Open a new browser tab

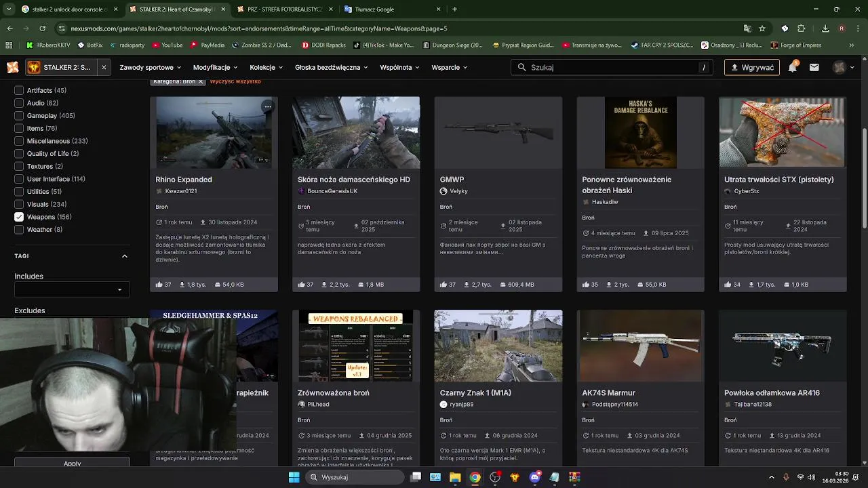(454, 9)
